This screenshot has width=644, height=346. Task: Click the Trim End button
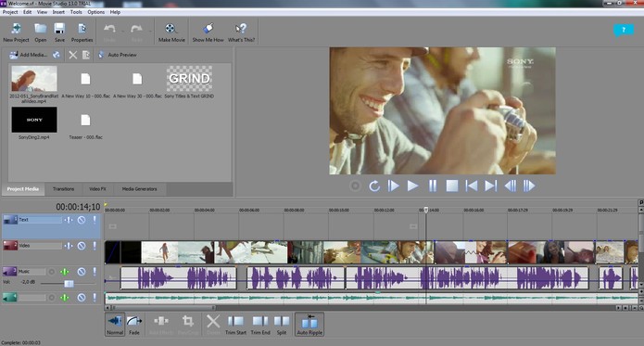[x=260, y=325]
